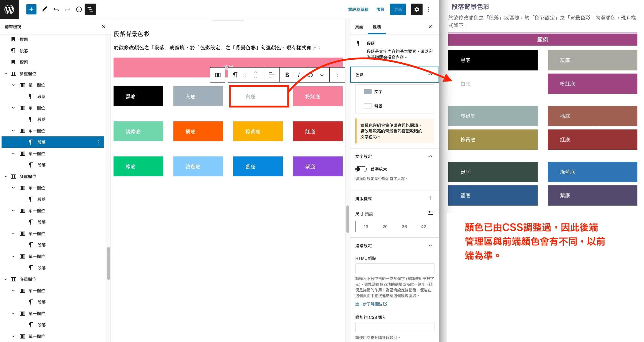Move block up with toolbar arrow
The image size is (644, 342).
pos(256,72)
